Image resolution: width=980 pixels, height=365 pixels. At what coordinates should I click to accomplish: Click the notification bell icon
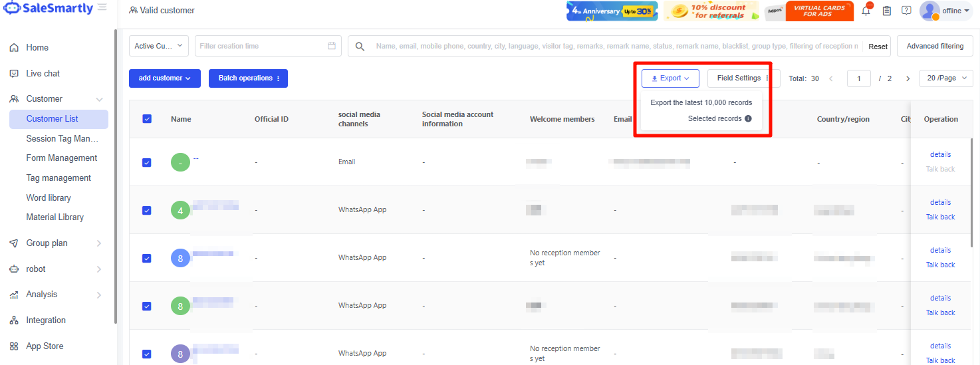tap(866, 11)
